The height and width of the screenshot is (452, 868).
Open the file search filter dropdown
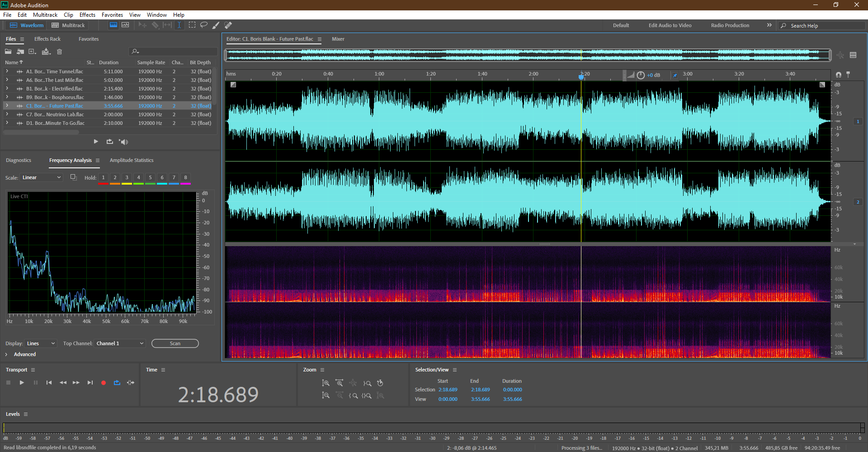[x=135, y=52]
